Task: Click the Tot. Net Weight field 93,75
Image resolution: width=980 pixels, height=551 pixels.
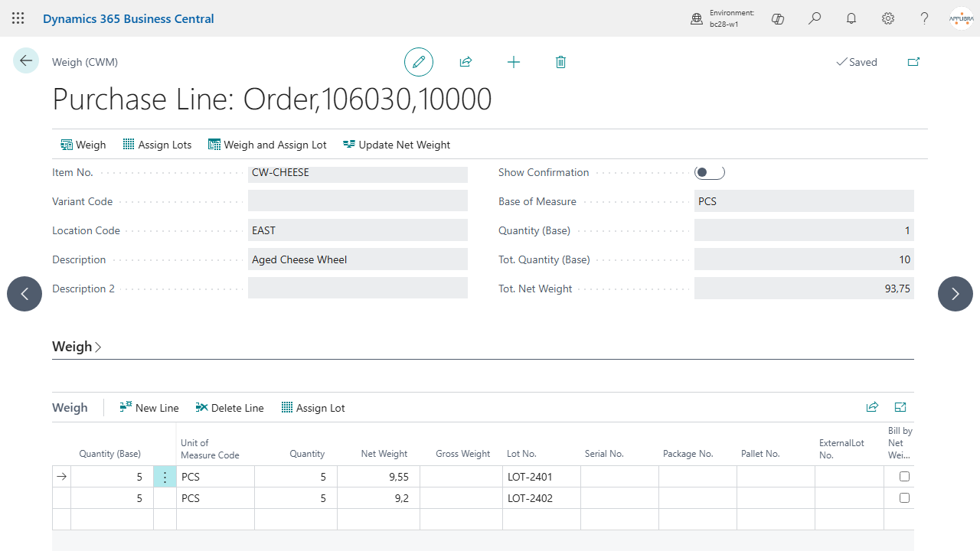Action: click(x=804, y=289)
